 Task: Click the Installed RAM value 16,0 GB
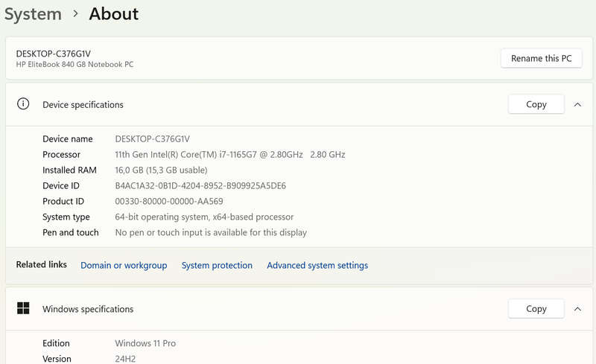click(161, 170)
